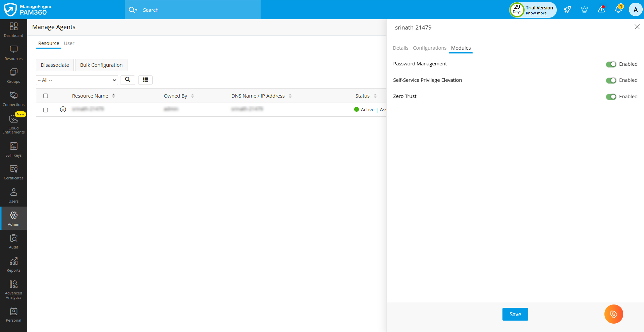
Task: Go to Cloud Entitlements in sidebar
Action: (13, 123)
